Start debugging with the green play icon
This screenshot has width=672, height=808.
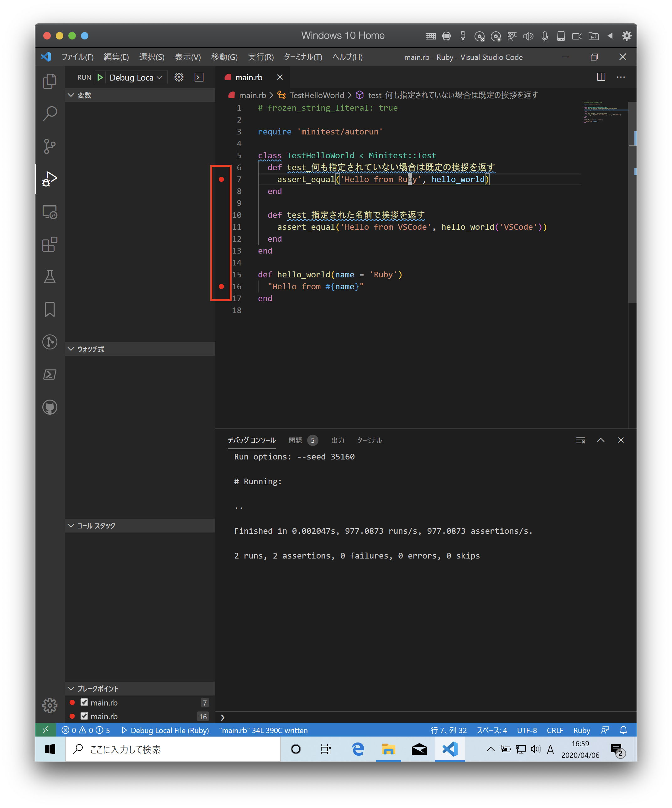tap(100, 77)
